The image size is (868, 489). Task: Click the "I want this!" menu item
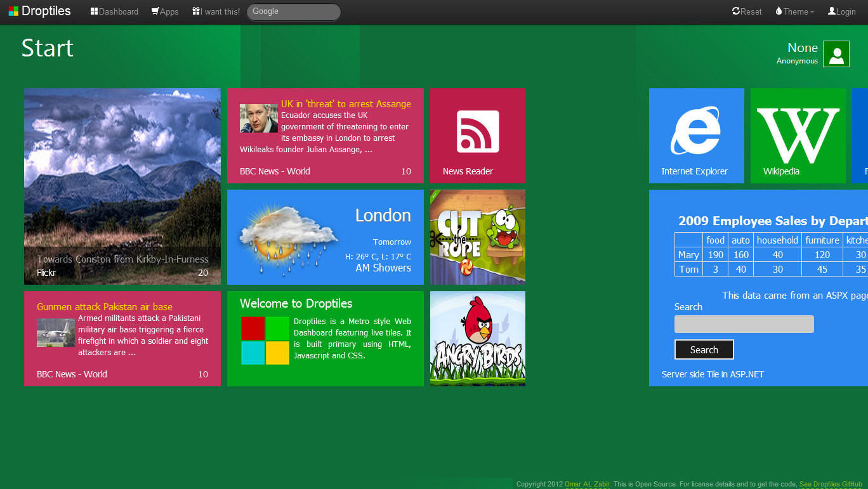click(x=216, y=11)
